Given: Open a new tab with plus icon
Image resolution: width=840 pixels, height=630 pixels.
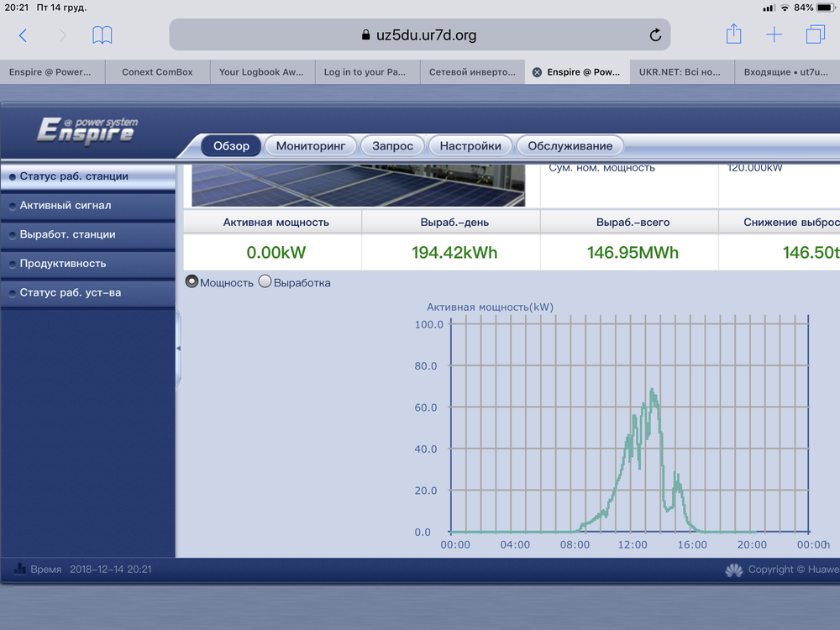Looking at the screenshot, I should pyautogui.click(x=774, y=35).
